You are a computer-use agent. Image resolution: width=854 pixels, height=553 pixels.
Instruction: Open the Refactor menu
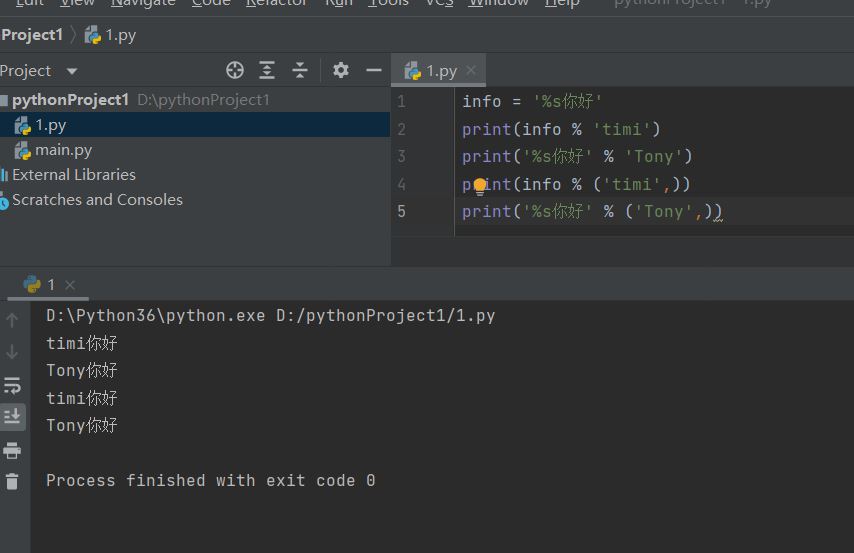point(277,3)
